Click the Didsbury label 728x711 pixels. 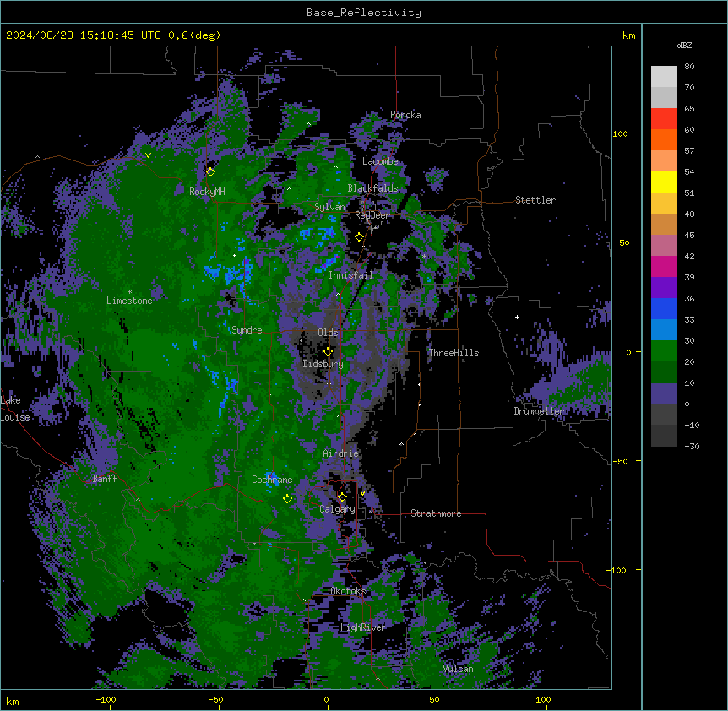tap(323, 364)
